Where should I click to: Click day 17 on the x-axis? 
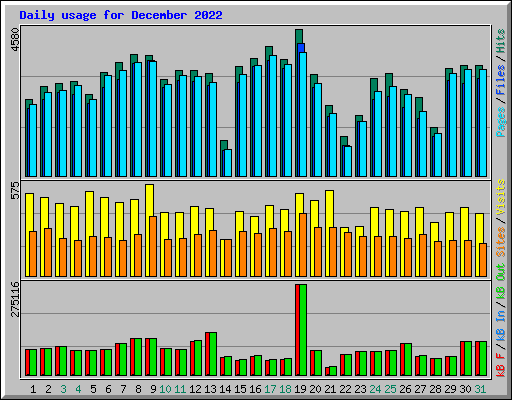(x=270, y=389)
